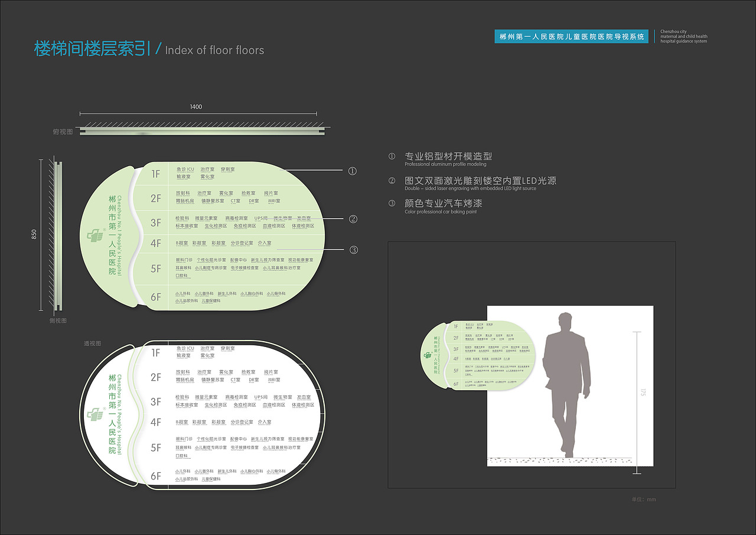Click the 'Color professional car baking paint' caption
Screen dimensions: 756x535
point(441,212)
